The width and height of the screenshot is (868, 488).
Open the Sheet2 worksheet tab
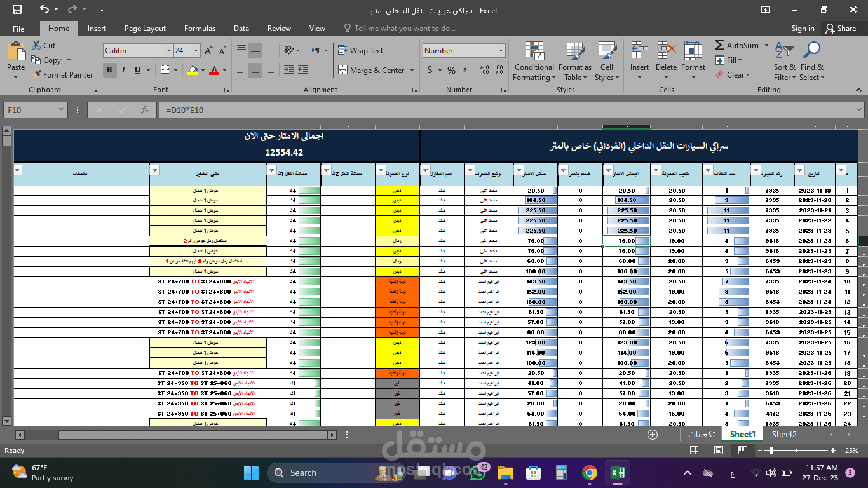coord(783,435)
